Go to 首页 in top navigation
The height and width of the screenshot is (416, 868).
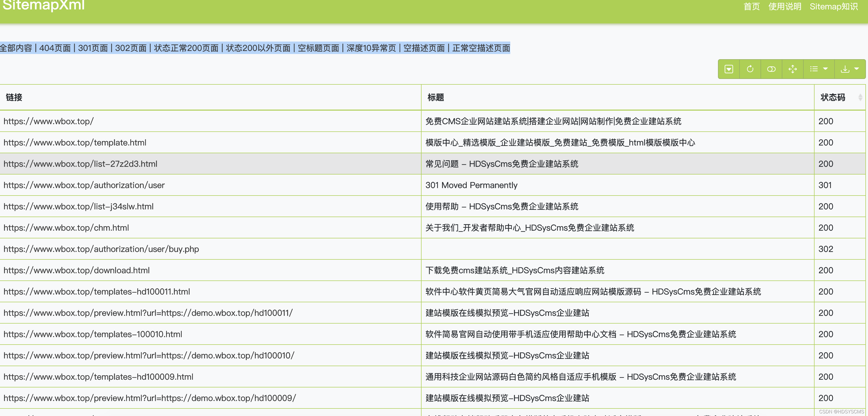point(751,7)
